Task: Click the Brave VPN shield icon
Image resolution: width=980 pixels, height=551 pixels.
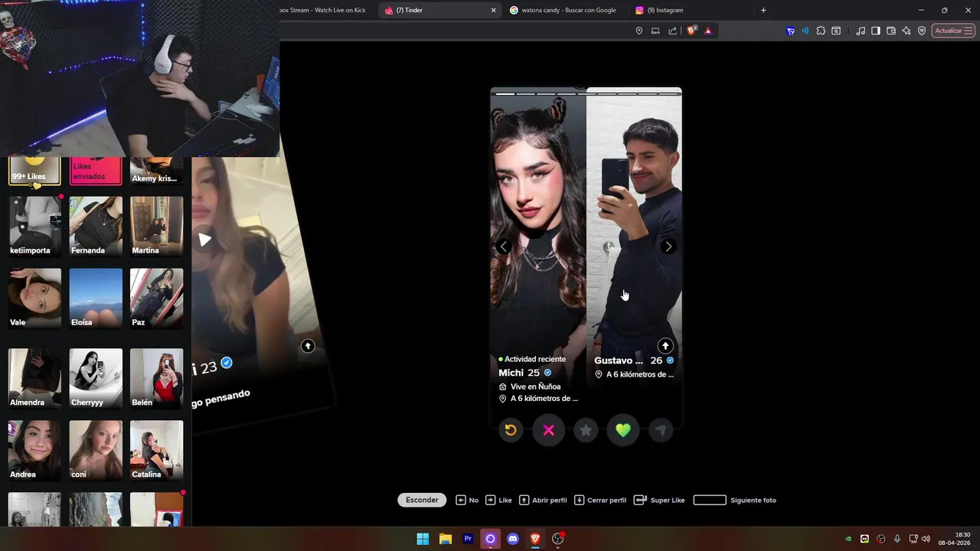Action: (x=922, y=31)
